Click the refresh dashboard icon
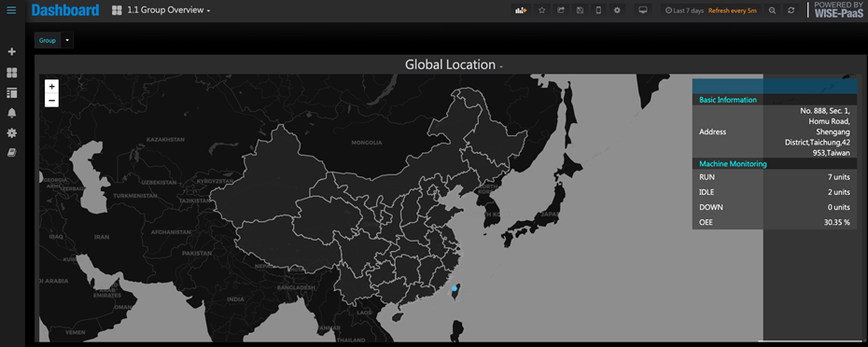 pyautogui.click(x=791, y=10)
